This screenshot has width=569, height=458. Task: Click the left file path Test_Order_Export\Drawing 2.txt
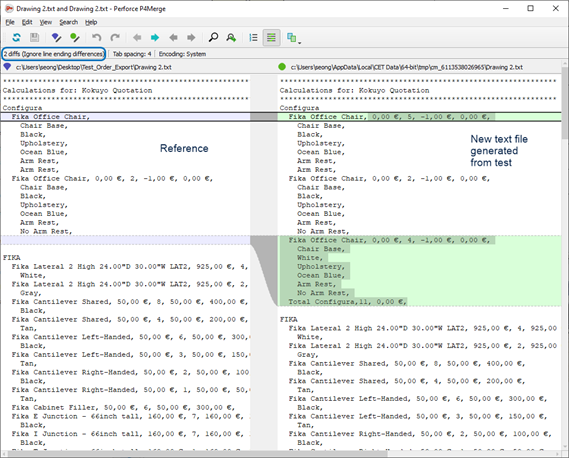(x=94, y=67)
